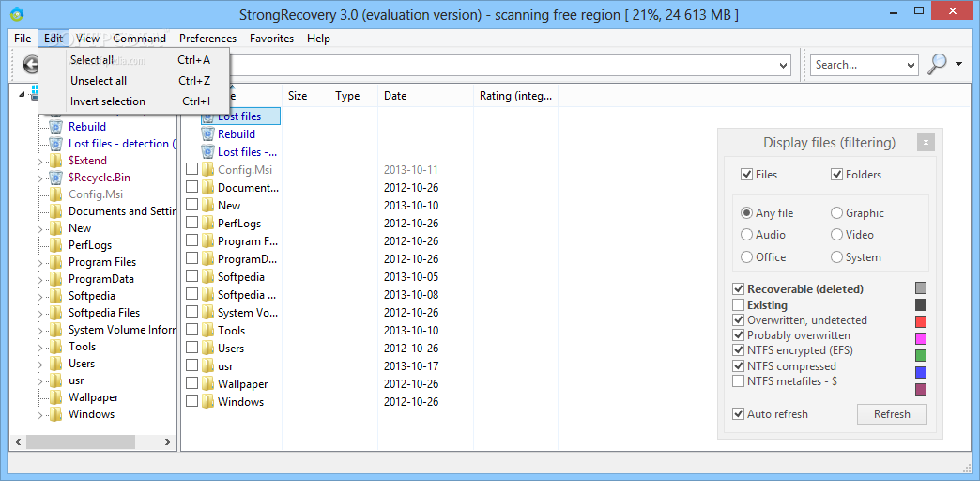
Task: Open the address path dropdown arrow
Action: [784, 65]
